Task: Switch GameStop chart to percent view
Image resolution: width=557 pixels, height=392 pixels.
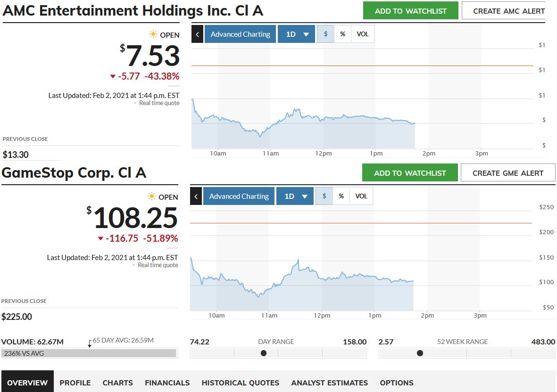Action: pos(341,196)
